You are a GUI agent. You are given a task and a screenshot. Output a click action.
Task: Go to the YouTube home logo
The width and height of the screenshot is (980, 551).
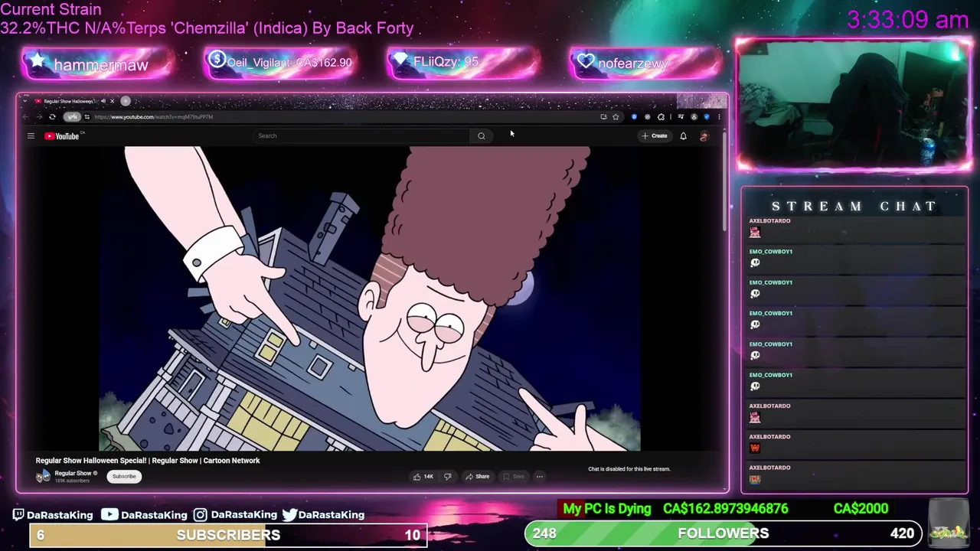62,136
